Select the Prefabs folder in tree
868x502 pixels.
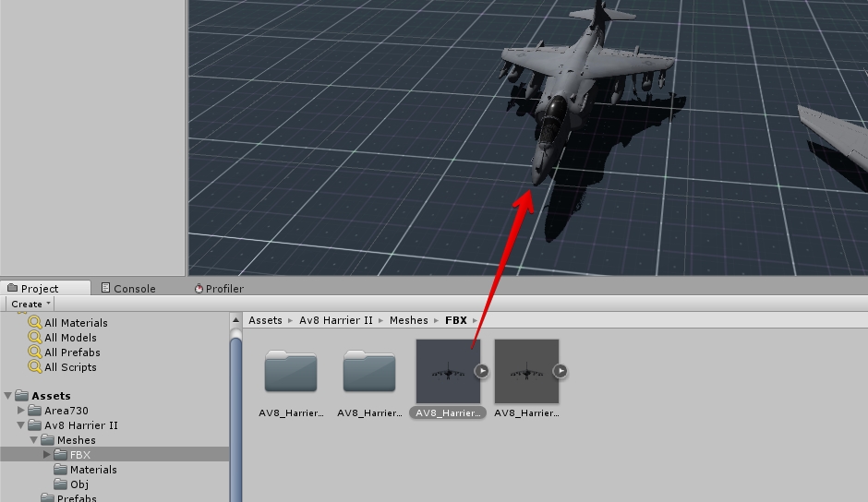point(77,498)
